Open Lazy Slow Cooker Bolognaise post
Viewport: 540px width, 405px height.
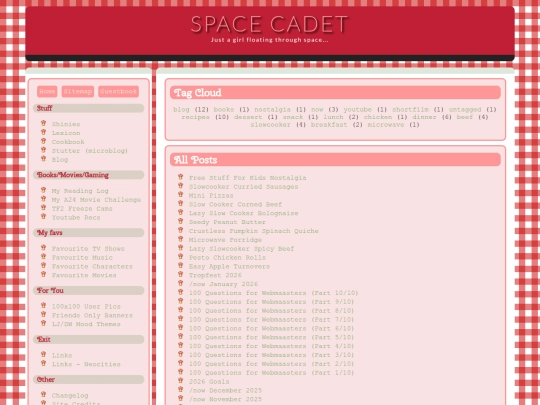[x=243, y=214]
